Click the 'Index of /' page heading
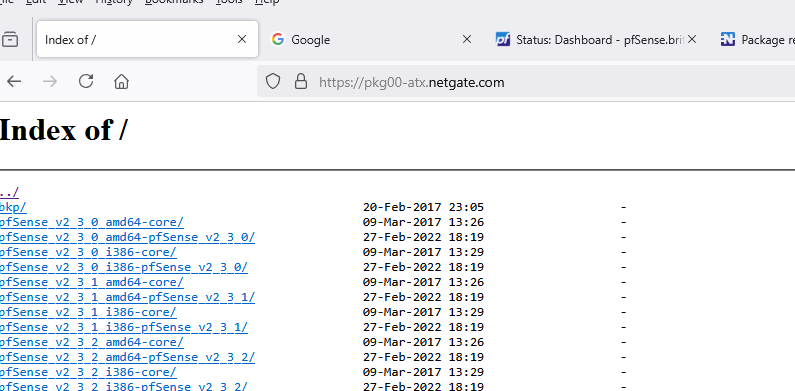The height and width of the screenshot is (391, 795). pyautogui.click(x=63, y=130)
